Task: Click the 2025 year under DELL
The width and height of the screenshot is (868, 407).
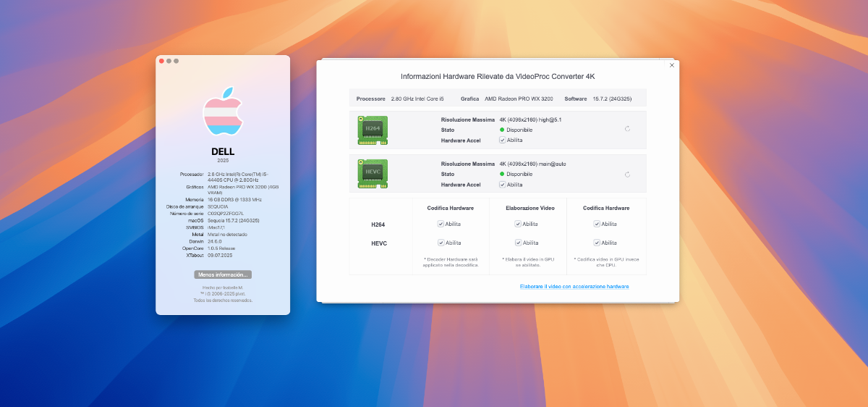Action: (223, 160)
